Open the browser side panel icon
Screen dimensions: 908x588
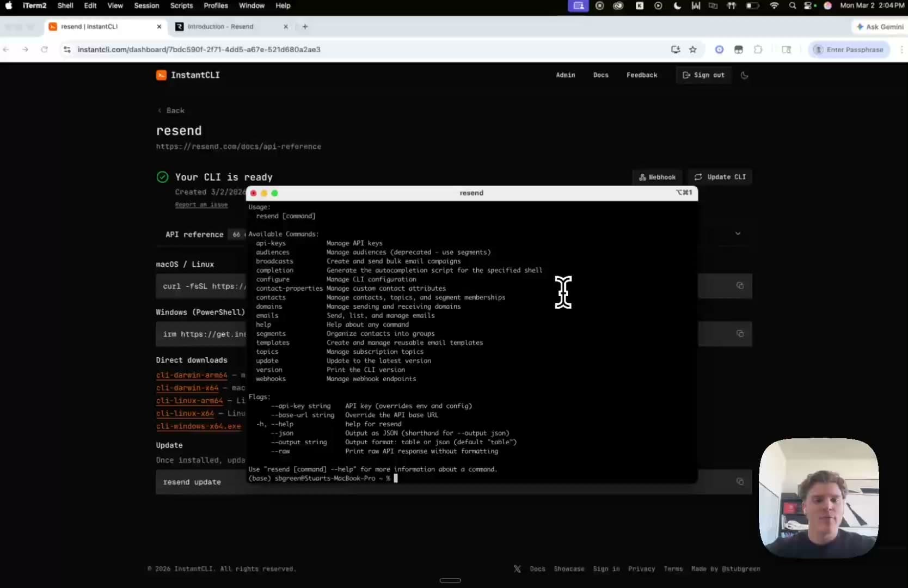point(786,50)
